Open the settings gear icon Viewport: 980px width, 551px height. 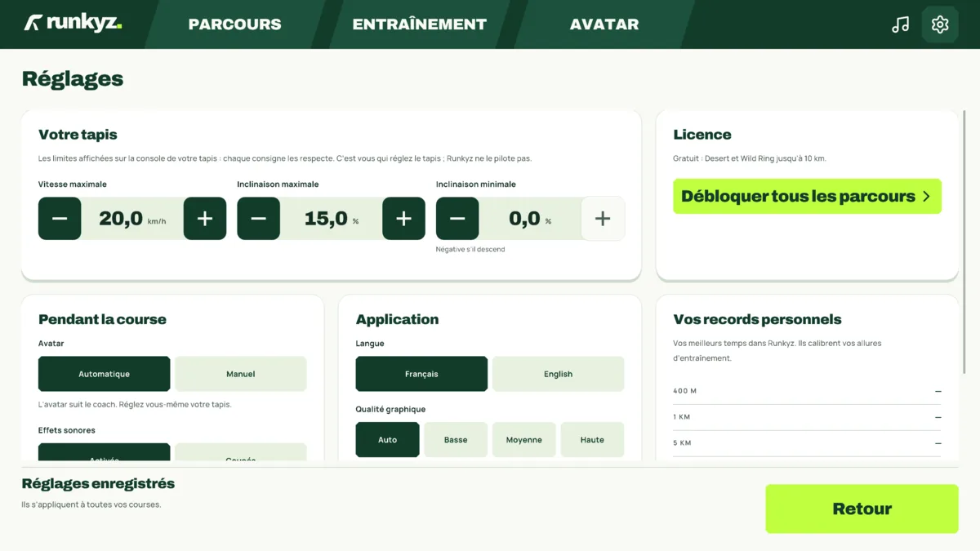(940, 24)
